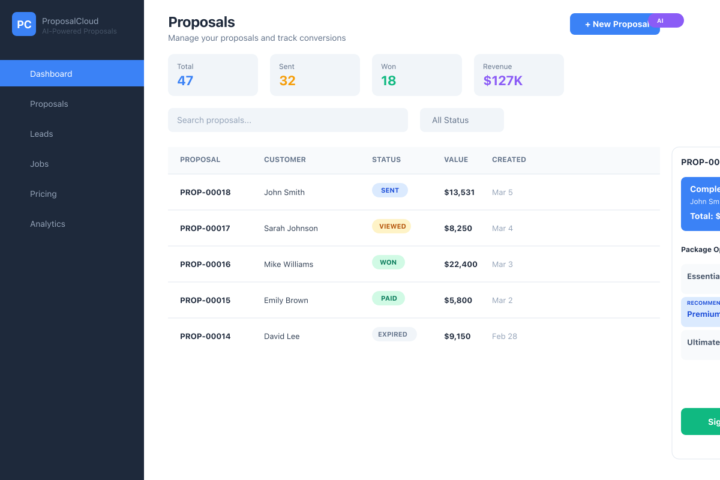The image size is (720, 480).
Task: Click the EXPIRED status badge
Action: 394,334
